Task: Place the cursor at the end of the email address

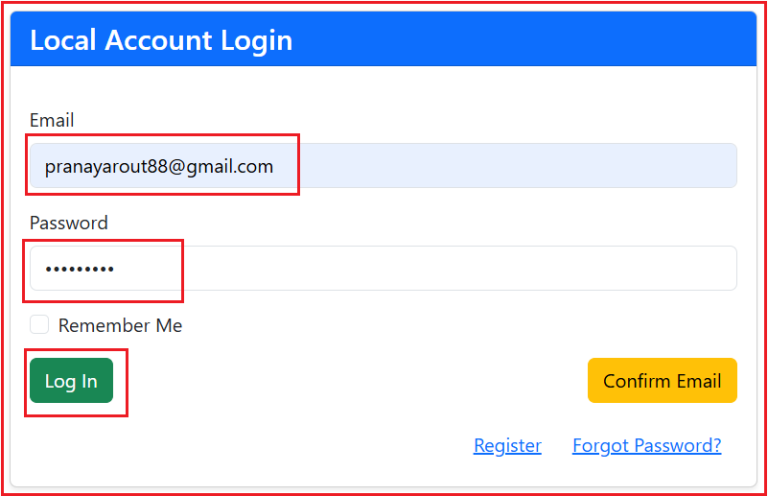Action: tap(274, 167)
